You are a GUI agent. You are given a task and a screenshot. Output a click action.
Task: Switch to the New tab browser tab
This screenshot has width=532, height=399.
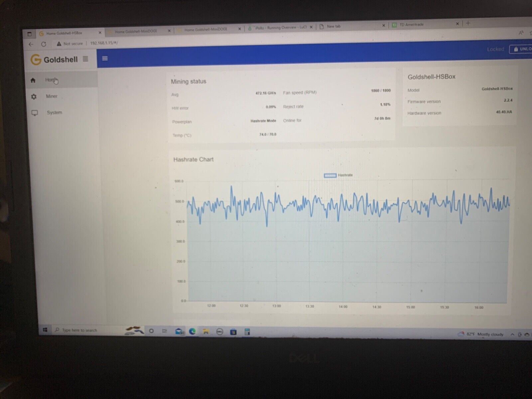[333, 26]
